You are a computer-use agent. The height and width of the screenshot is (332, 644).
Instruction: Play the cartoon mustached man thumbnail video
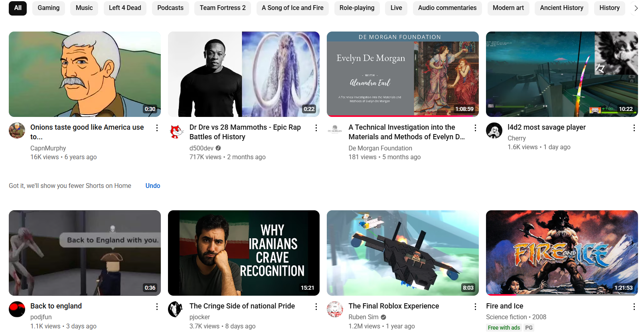tap(85, 74)
